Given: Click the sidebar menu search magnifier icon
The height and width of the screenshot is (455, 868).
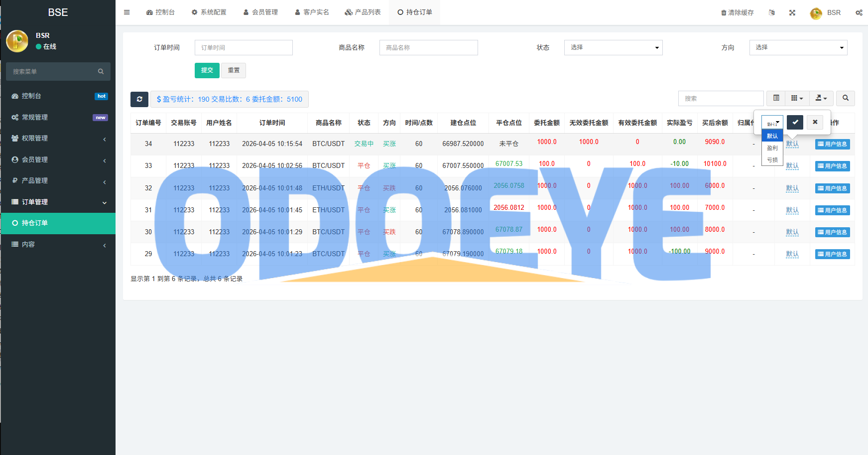Looking at the screenshot, I should tap(101, 71).
